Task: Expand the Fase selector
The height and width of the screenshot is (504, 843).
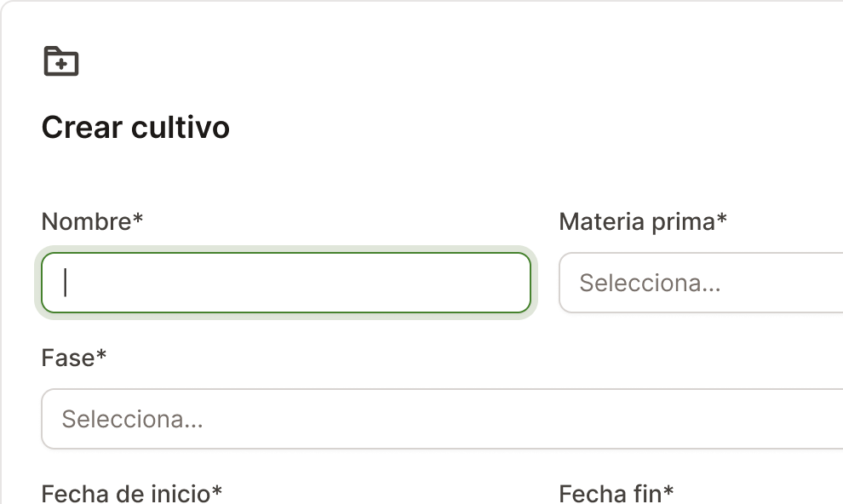Action: click(x=442, y=419)
